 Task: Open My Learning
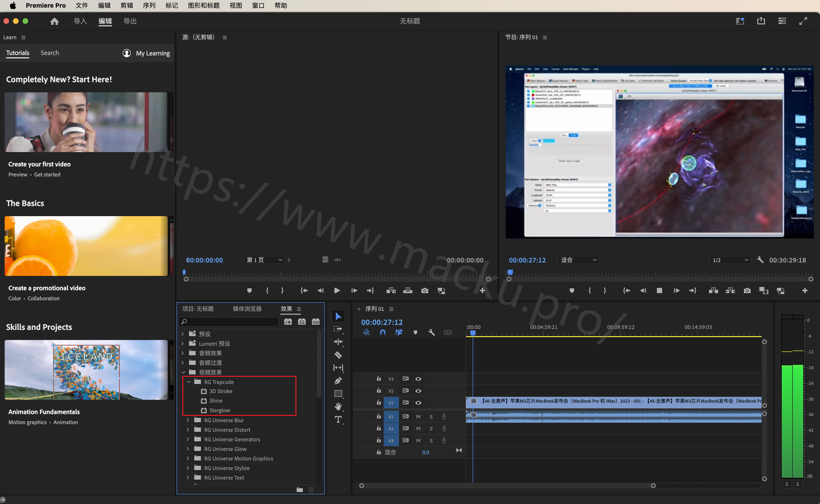(146, 53)
